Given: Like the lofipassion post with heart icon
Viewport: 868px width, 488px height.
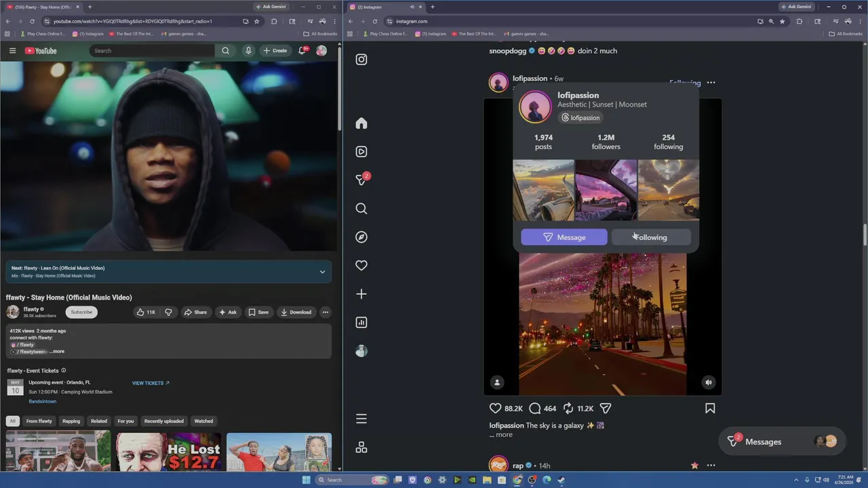Looking at the screenshot, I should click(x=496, y=409).
